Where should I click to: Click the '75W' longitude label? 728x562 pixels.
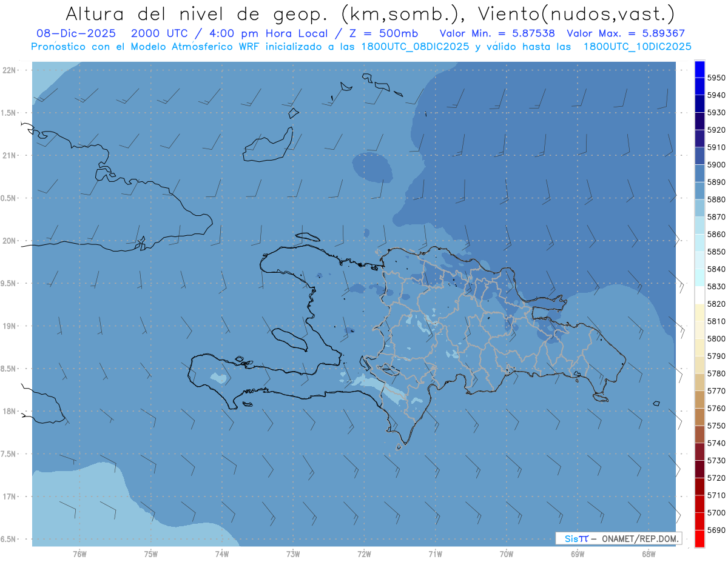pos(150,554)
